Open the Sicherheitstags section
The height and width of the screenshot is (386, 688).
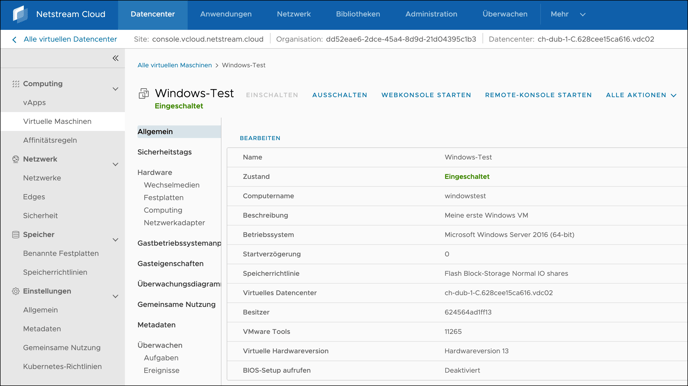coord(165,152)
